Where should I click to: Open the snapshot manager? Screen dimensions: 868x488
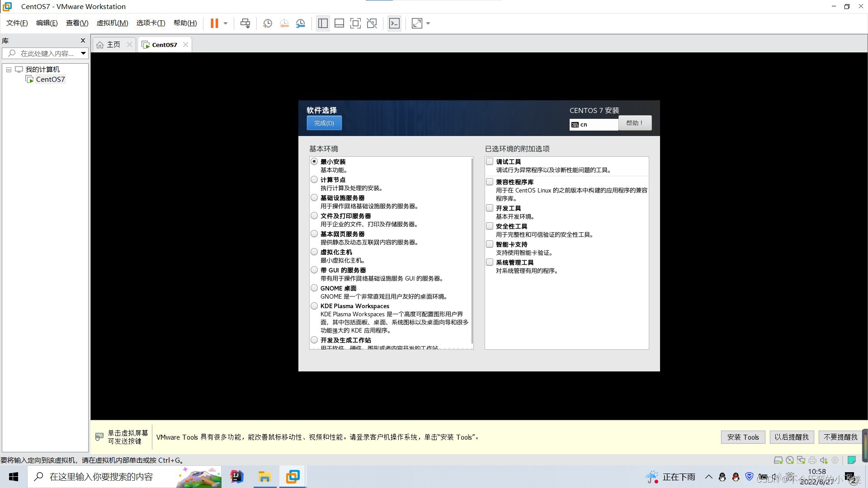pos(301,23)
